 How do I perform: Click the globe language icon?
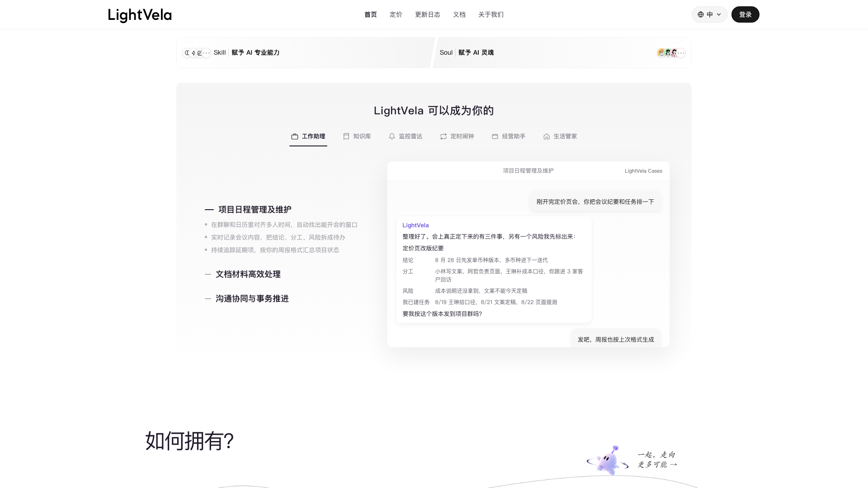coord(701,14)
